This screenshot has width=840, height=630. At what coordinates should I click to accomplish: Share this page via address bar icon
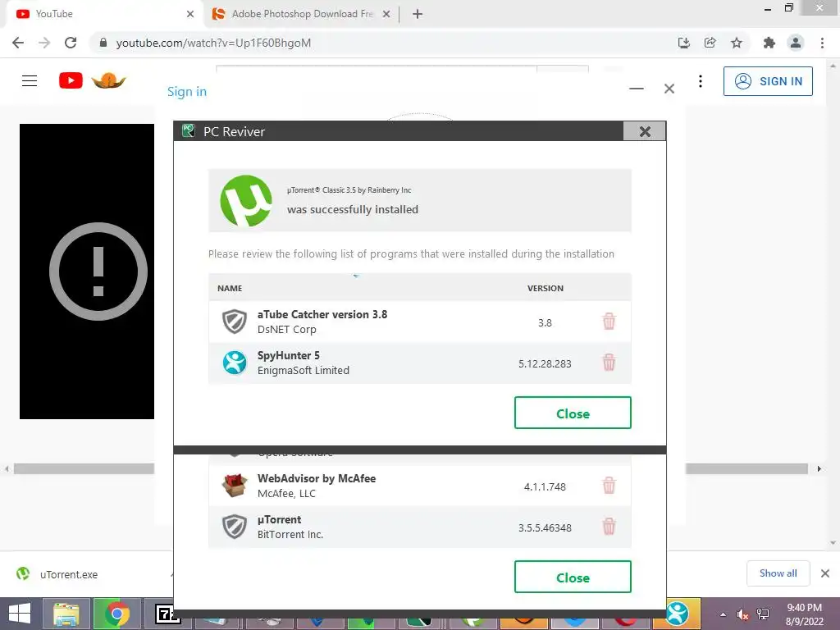[x=710, y=43]
